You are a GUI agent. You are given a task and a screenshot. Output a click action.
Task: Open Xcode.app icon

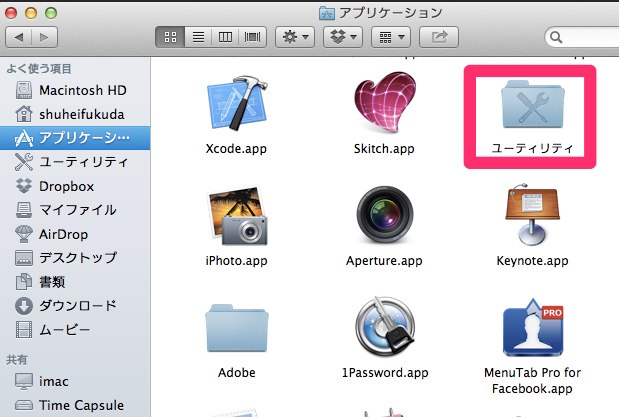pos(237,103)
